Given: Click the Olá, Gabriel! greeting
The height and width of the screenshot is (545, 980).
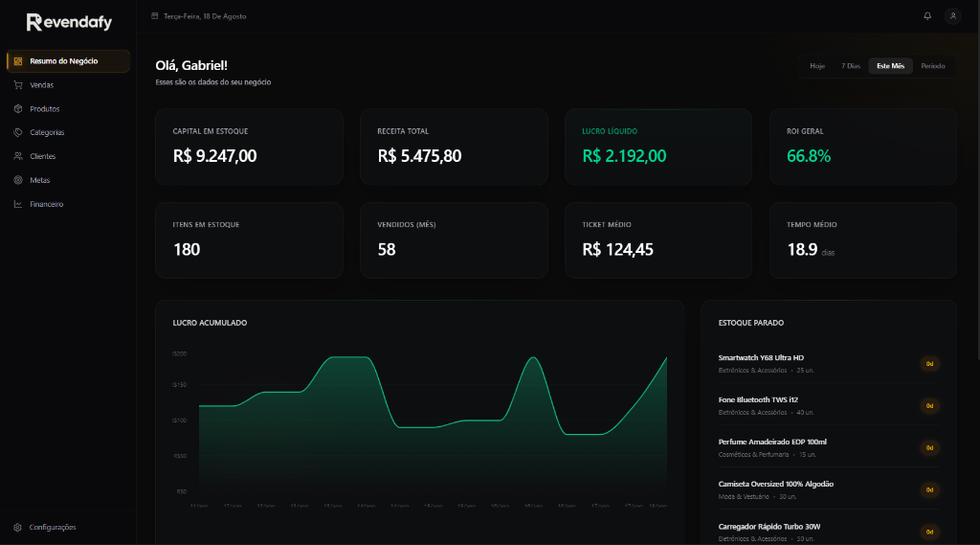Looking at the screenshot, I should [x=191, y=65].
